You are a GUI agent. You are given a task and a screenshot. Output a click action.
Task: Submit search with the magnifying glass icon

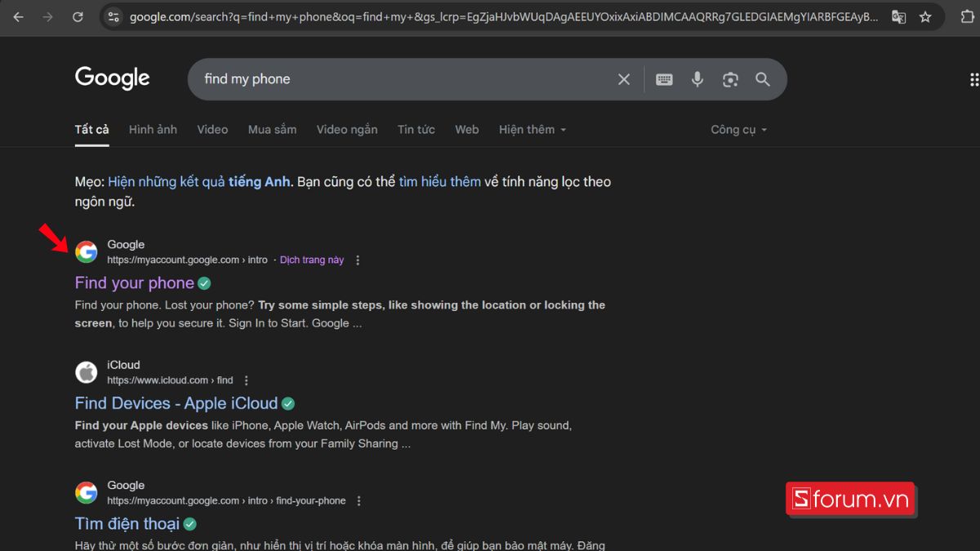pos(763,79)
